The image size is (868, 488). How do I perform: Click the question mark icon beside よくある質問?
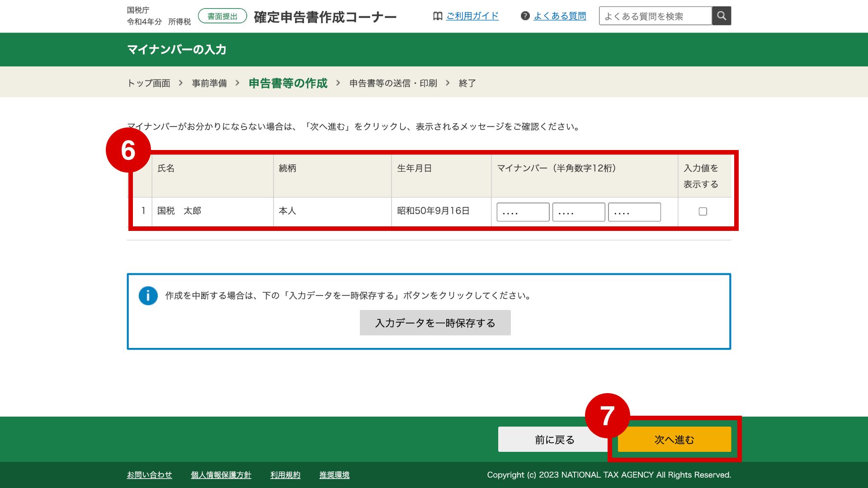coord(525,16)
